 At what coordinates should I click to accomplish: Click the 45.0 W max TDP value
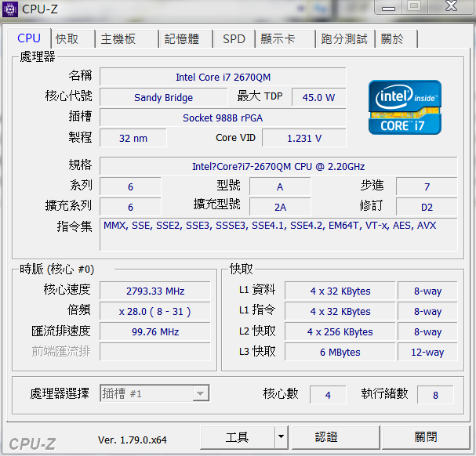click(318, 97)
